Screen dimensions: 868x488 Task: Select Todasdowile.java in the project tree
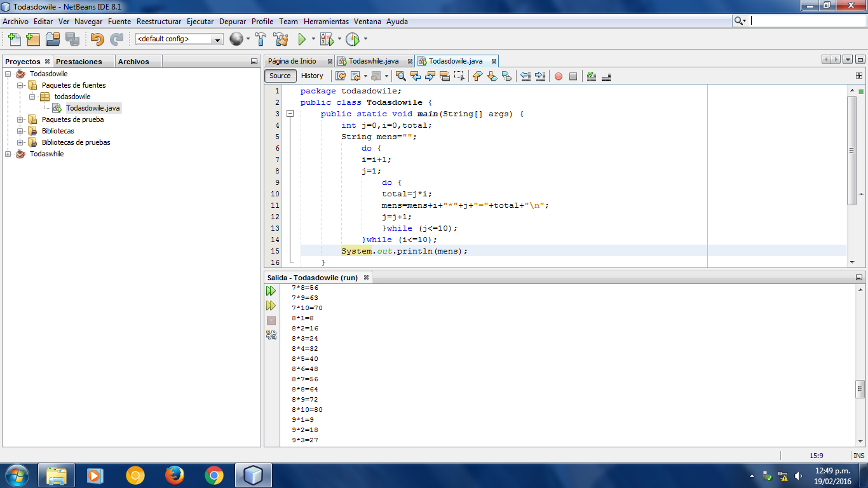click(x=93, y=108)
